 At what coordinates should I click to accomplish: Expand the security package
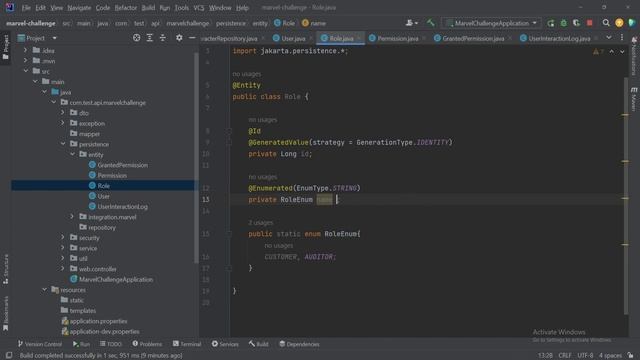(63, 238)
